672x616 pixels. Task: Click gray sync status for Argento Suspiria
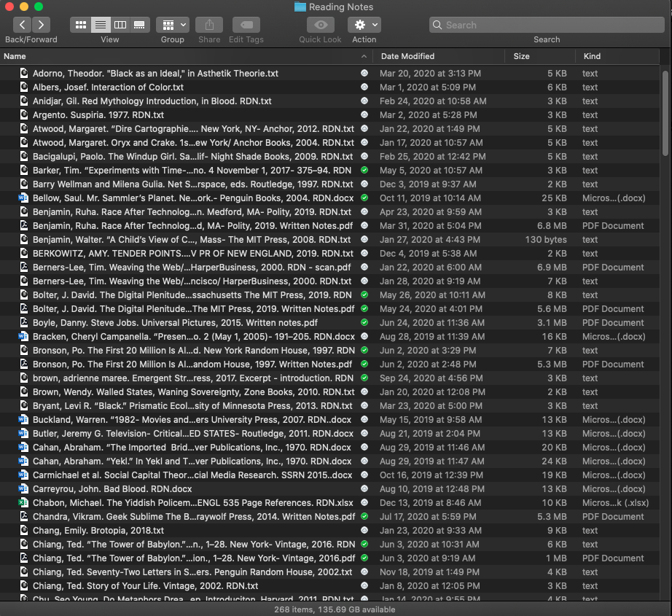pyautogui.click(x=364, y=115)
